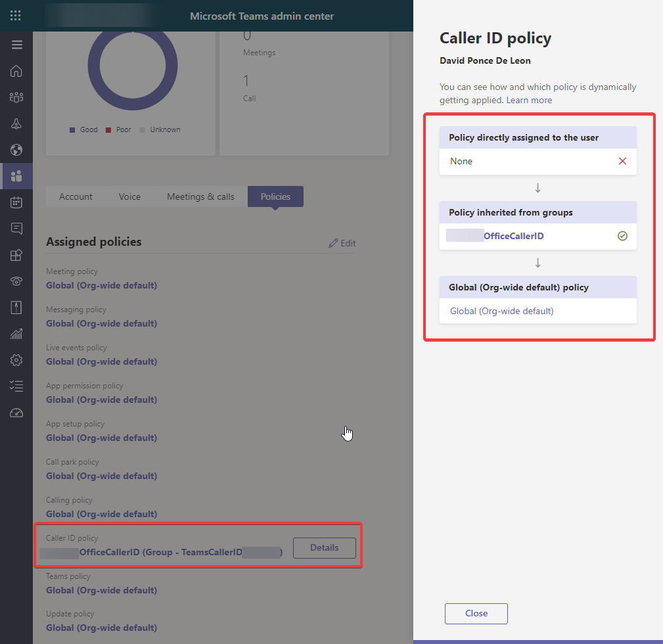Open settings gear icon in sidebar
Image resolution: width=663 pixels, height=644 pixels.
click(x=16, y=360)
